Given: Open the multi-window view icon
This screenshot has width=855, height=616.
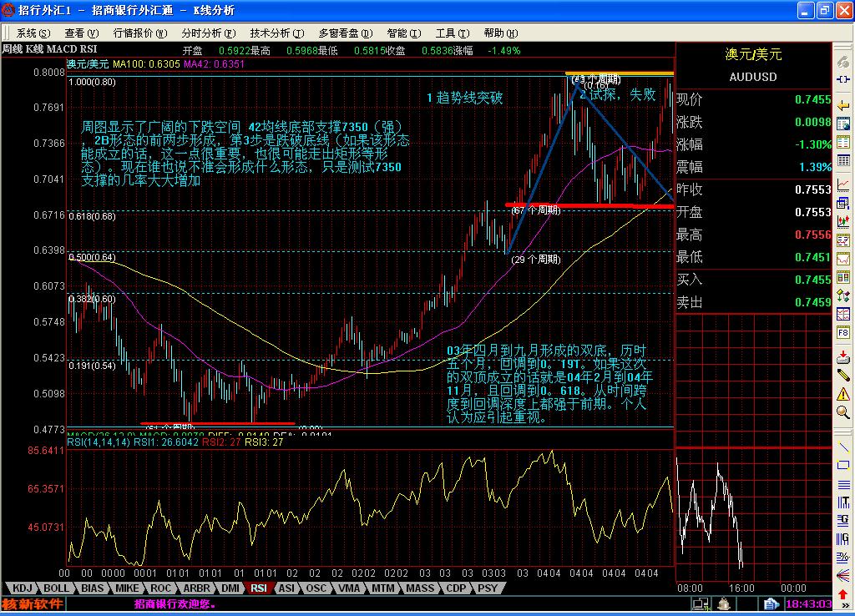Looking at the screenshot, I should point(843,204).
